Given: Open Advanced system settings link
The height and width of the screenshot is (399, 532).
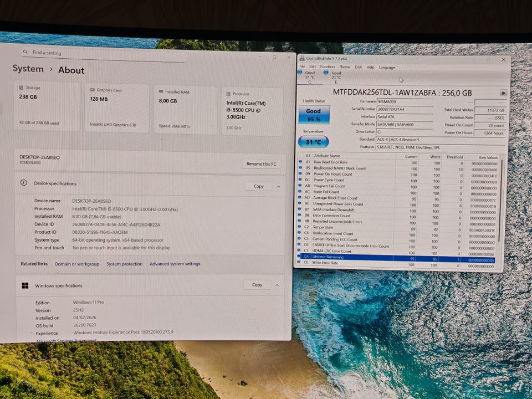Looking at the screenshot, I should click(175, 264).
